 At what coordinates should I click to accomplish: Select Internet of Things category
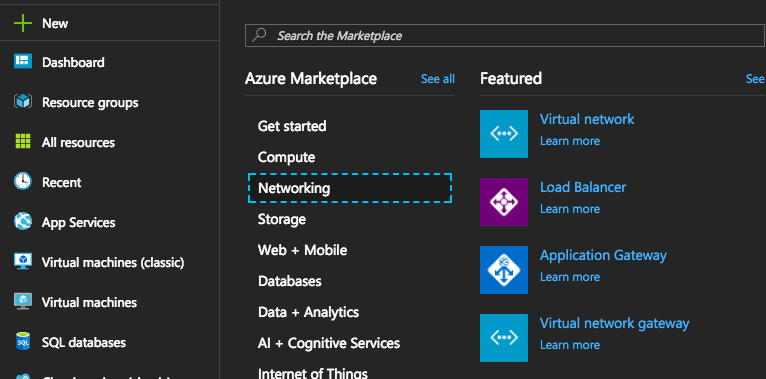[313, 374]
